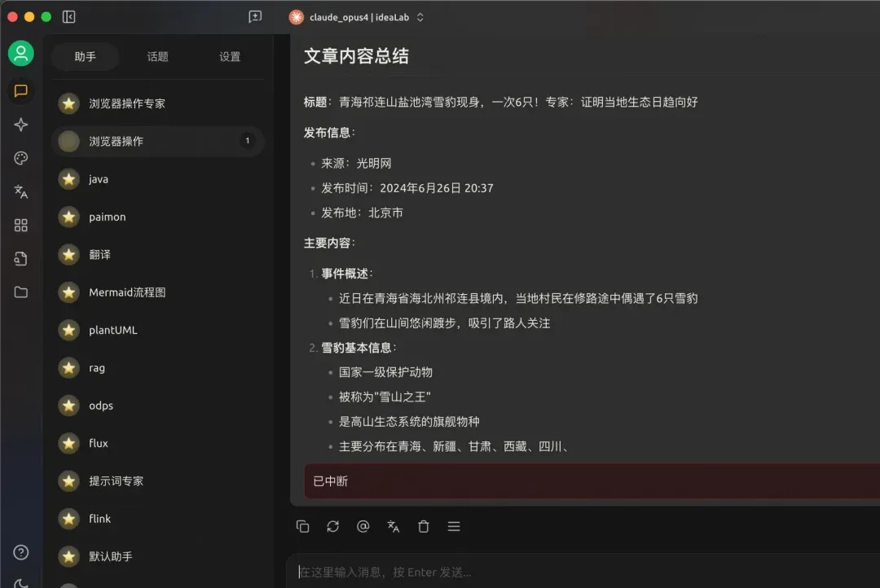
Task: Copy the message with copy icon
Action: pyautogui.click(x=302, y=526)
